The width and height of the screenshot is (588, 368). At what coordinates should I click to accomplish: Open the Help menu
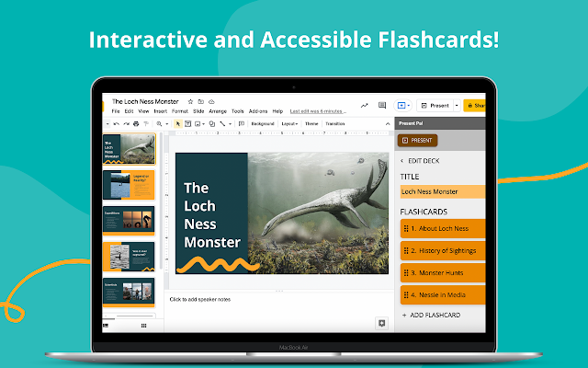click(277, 111)
